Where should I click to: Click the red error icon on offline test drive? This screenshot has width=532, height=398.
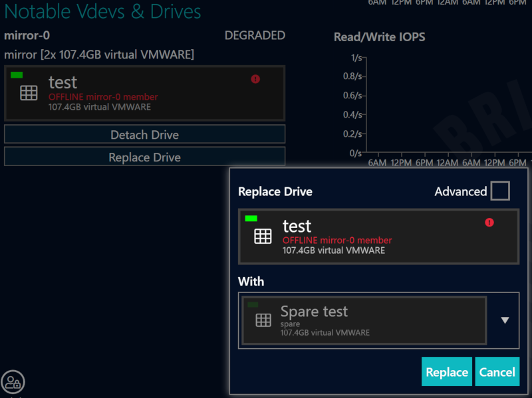[x=255, y=78]
